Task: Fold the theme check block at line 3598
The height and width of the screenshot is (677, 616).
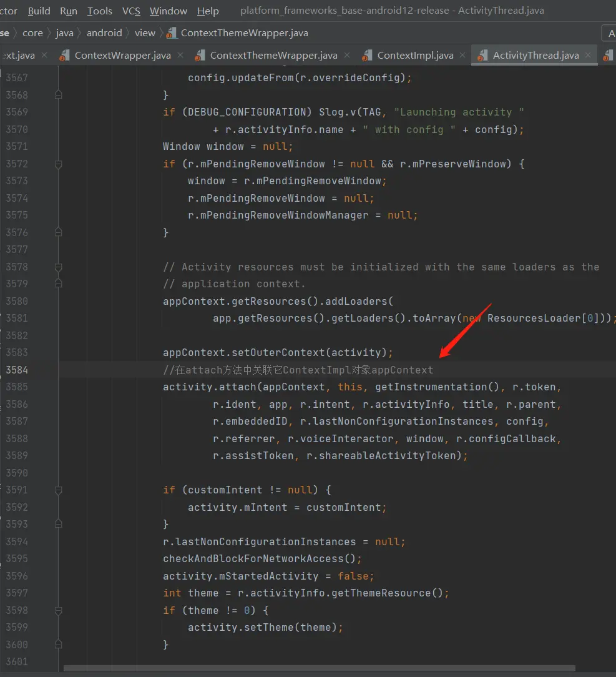Action: (58, 611)
